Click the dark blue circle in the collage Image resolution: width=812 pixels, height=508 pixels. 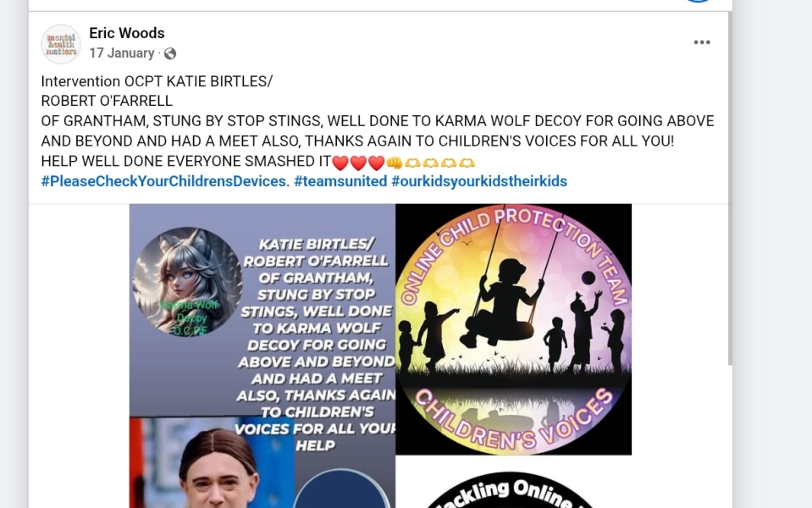point(340,489)
